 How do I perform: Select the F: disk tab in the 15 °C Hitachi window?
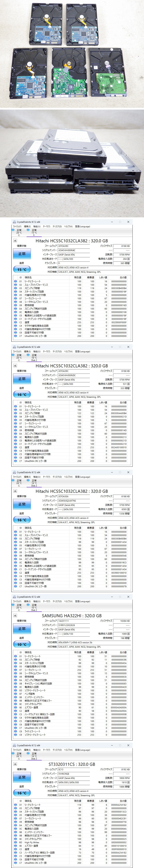pos(34,233)
